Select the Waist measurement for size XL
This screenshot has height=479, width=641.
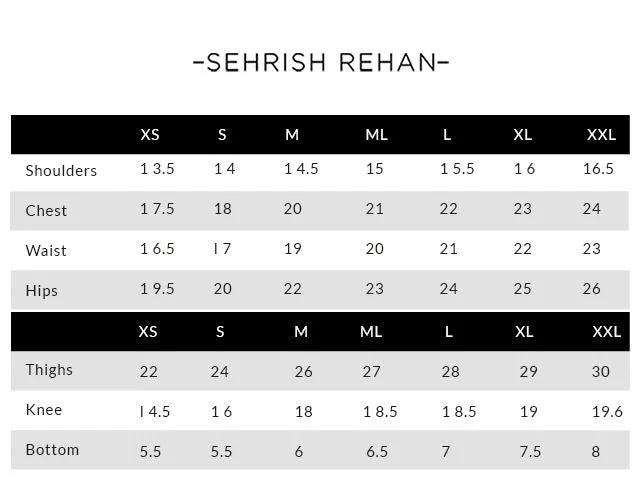click(523, 249)
